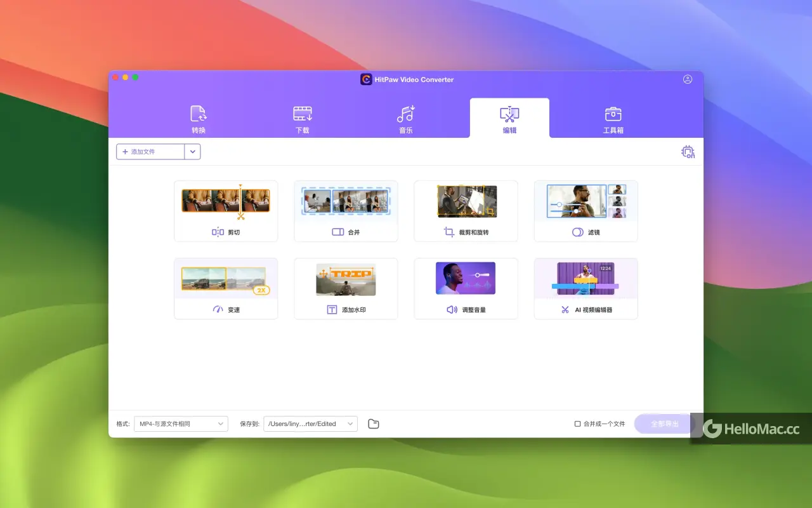Screen dimensions: 812x508
Task: Open the 裁剪和旋转 tool thumbnail
Action: coord(466,201)
